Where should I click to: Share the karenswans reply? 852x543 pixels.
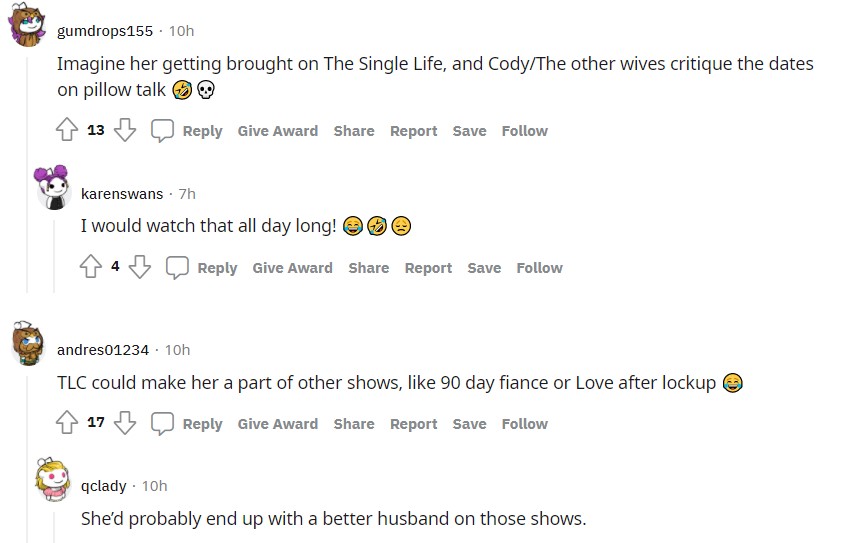368,268
